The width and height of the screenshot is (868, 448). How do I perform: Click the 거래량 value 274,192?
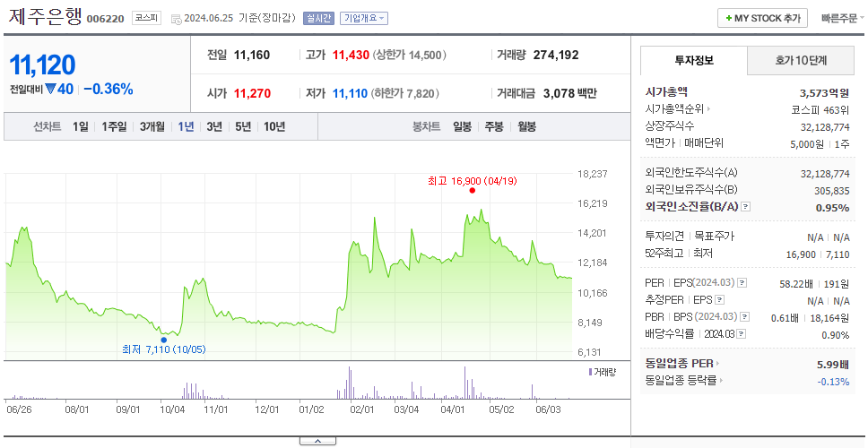pyautogui.click(x=556, y=56)
